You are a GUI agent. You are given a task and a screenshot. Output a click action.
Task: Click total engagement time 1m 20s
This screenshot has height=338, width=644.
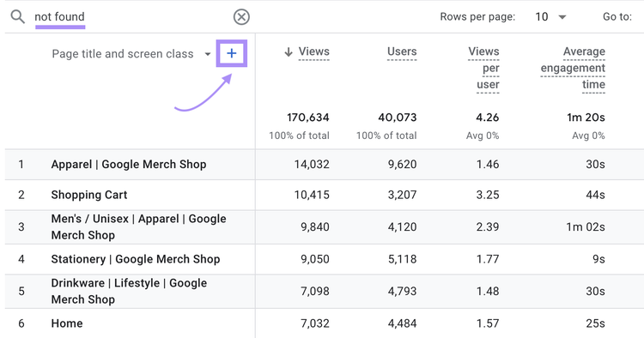tap(586, 118)
